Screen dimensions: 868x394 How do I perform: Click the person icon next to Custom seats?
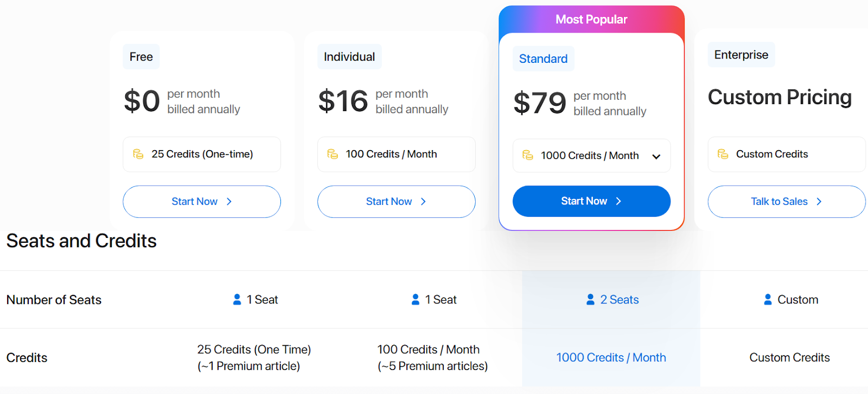[768, 299]
